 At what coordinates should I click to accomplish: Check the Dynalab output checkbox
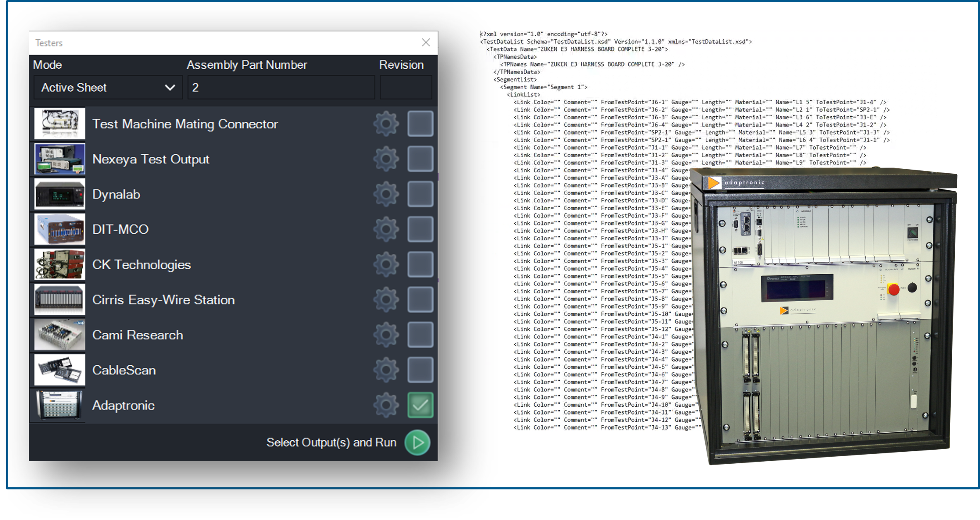[420, 194]
